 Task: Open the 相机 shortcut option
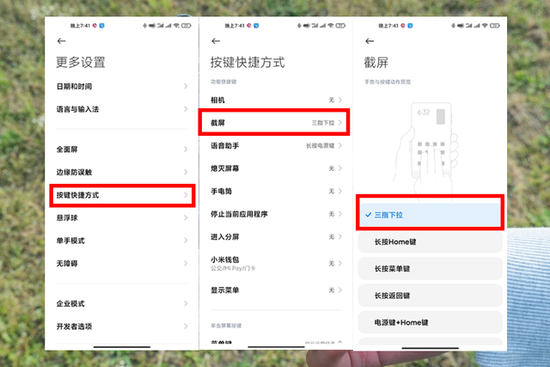[x=276, y=100]
